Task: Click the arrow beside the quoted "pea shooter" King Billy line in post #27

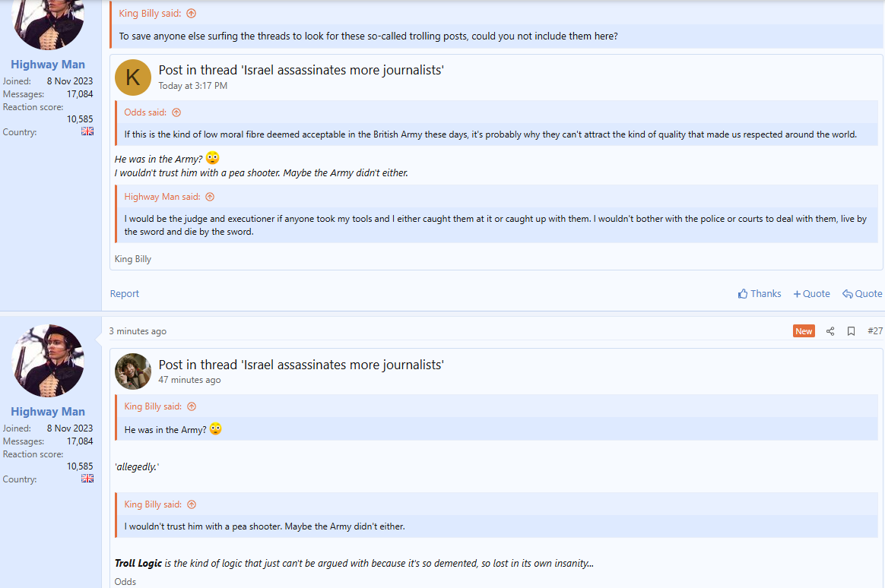Action: 192,504
